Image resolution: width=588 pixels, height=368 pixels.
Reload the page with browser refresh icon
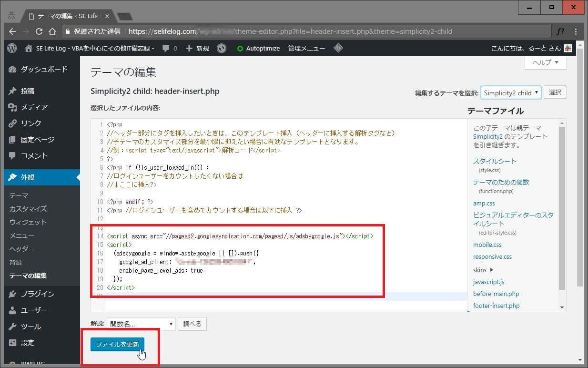pyautogui.click(x=39, y=32)
